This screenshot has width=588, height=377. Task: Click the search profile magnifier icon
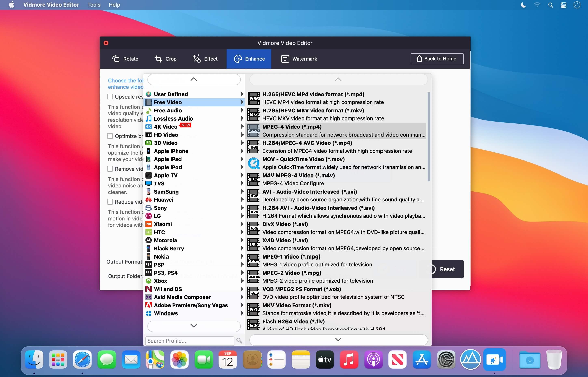coord(239,340)
